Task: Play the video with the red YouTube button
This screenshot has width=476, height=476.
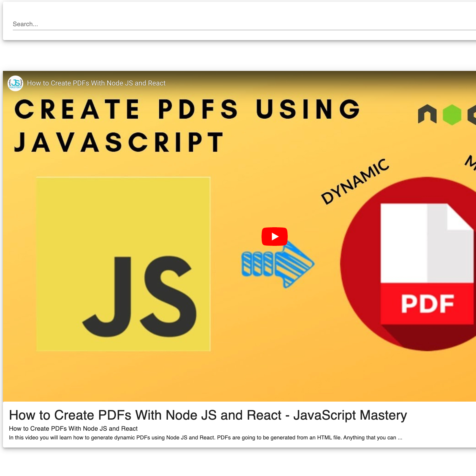Action: (x=275, y=237)
